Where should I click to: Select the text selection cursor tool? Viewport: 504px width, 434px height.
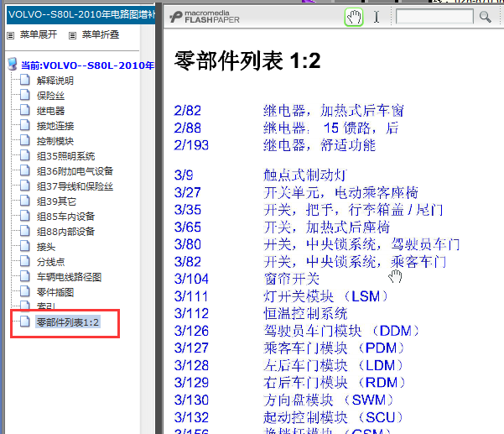click(x=377, y=17)
